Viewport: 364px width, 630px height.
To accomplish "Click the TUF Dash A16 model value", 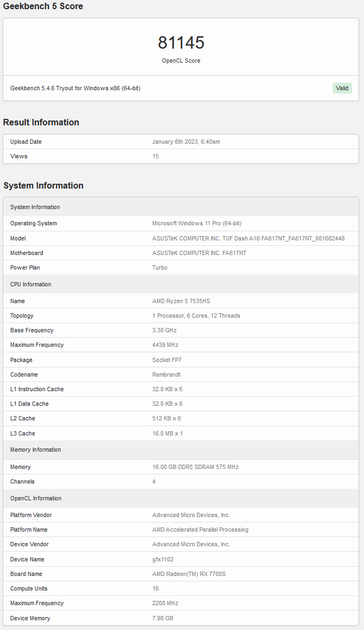I will (x=248, y=238).
